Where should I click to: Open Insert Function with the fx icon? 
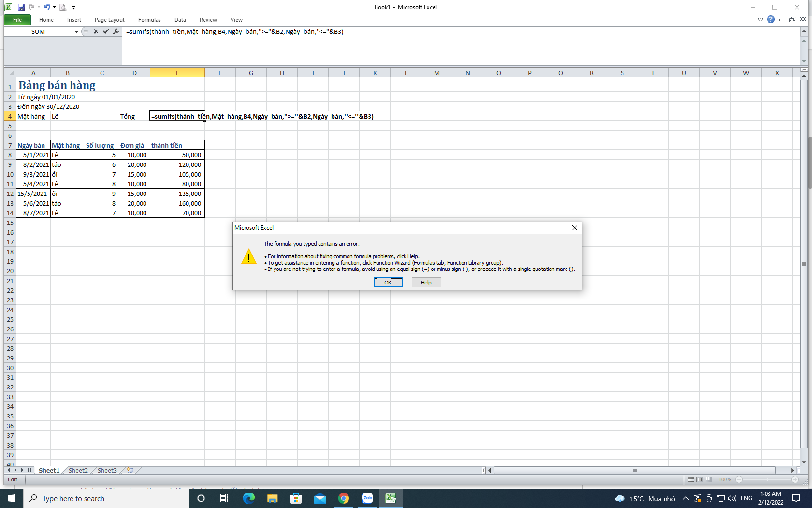click(116, 31)
